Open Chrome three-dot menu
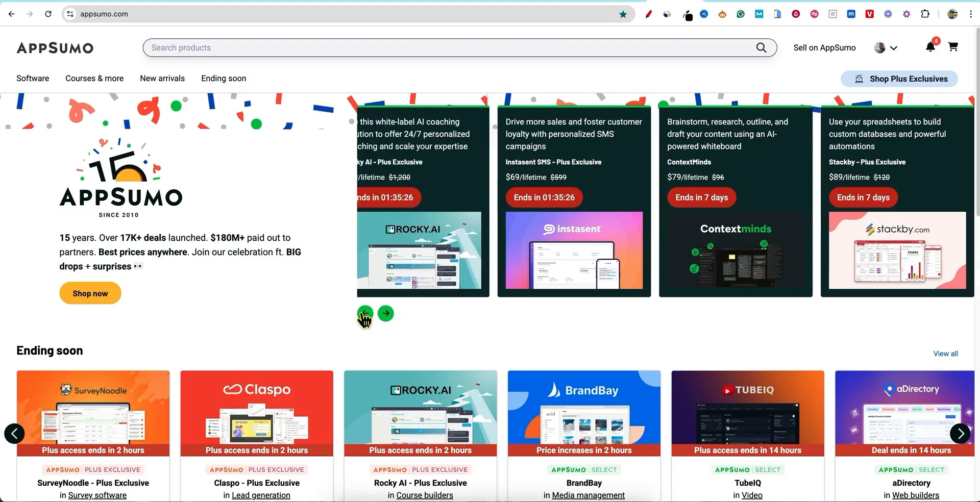The width and height of the screenshot is (980, 502). point(971,14)
